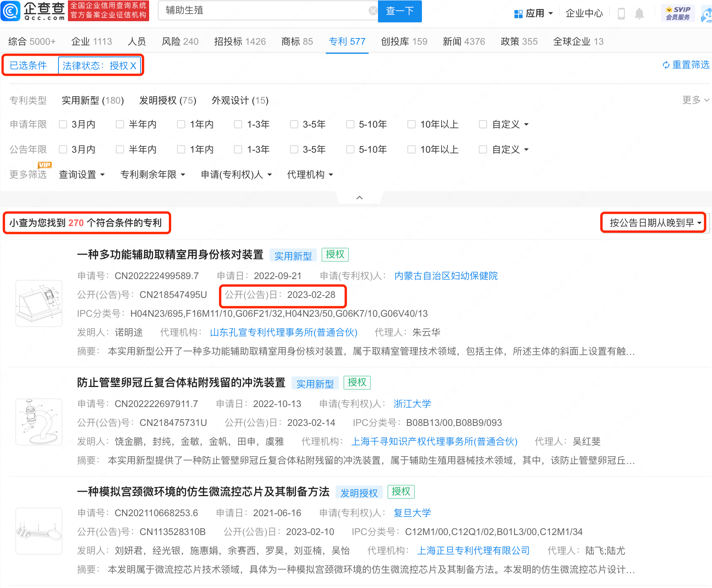Click the apps grid icon
The width and height of the screenshot is (712, 588).
click(518, 14)
